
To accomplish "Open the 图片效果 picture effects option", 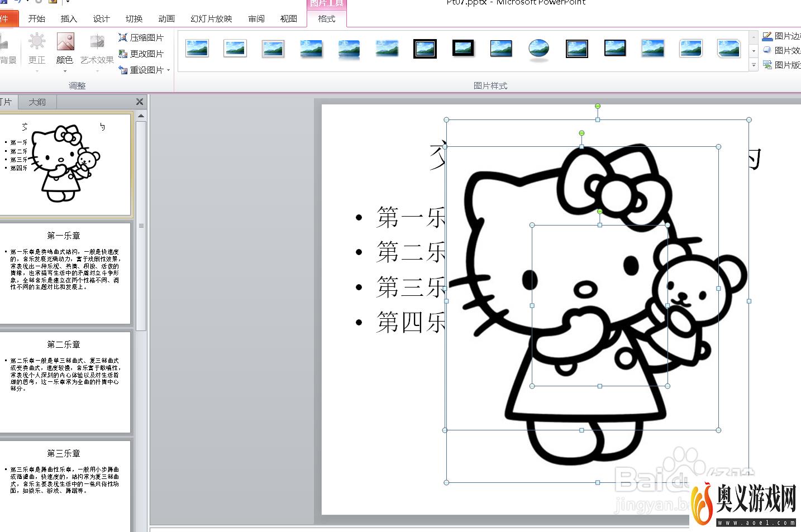I will [x=782, y=50].
